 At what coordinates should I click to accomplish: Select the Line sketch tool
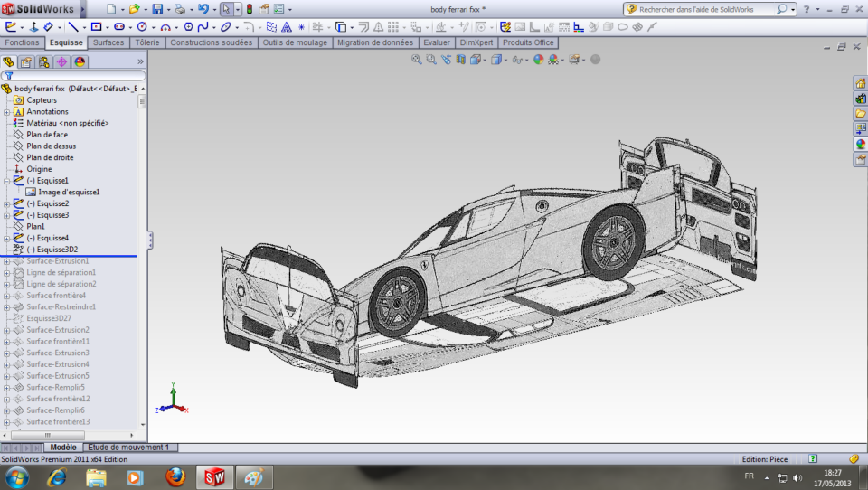pyautogui.click(x=73, y=26)
